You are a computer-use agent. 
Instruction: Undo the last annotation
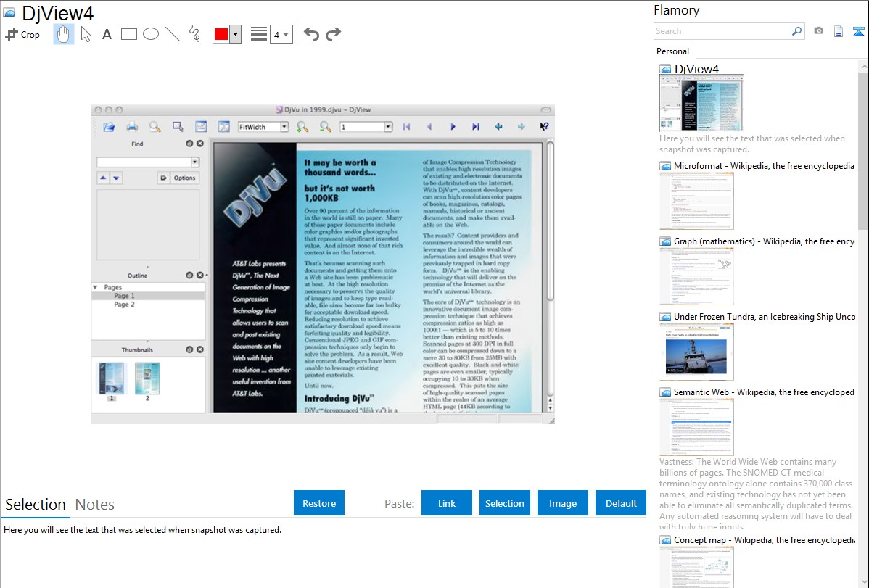[311, 34]
